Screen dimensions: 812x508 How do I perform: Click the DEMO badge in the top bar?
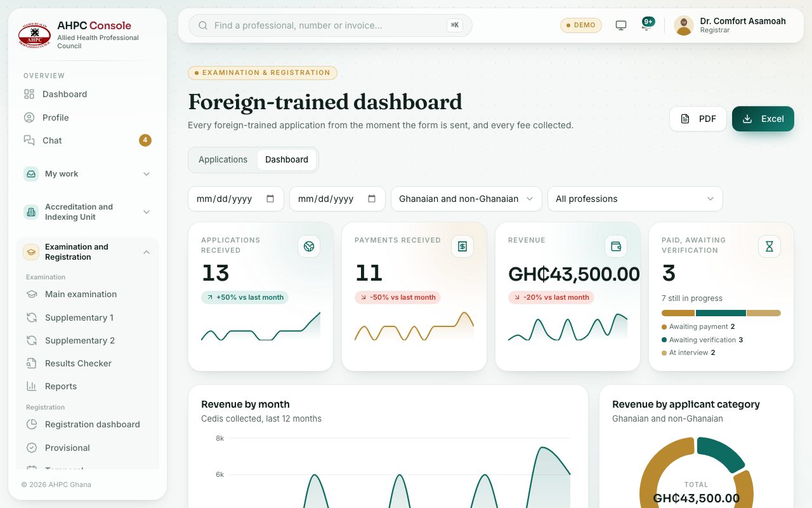tap(580, 25)
